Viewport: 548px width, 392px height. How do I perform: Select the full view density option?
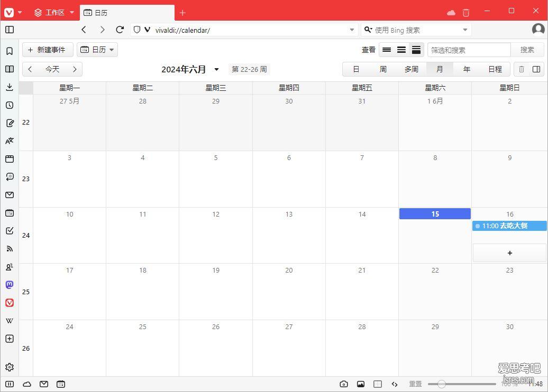[x=416, y=50]
